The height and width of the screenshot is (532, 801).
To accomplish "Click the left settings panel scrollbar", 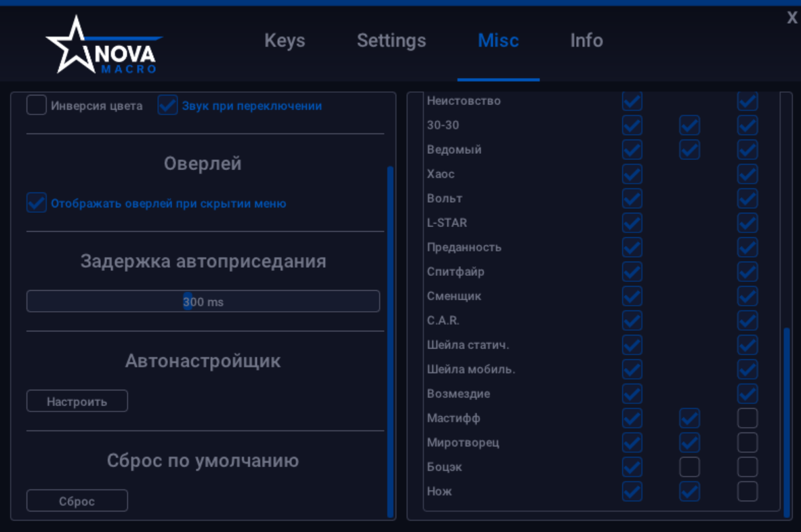I will [390, 339].
